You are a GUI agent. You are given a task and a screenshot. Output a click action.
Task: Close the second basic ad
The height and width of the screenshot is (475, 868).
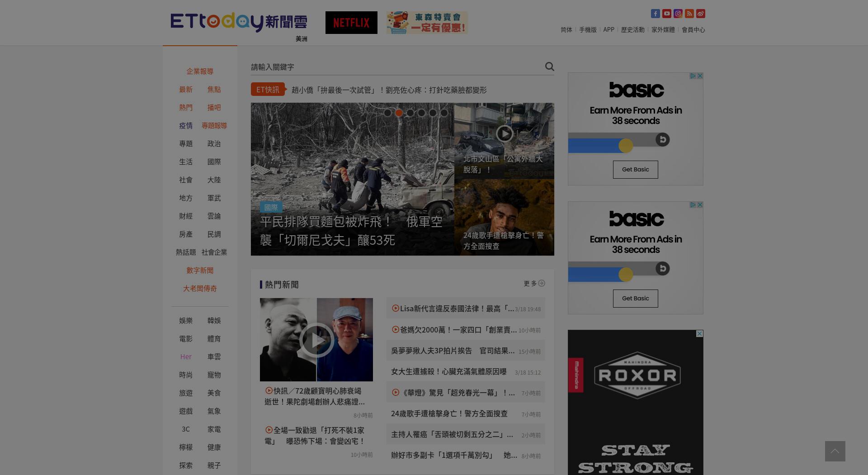point(700,205)
